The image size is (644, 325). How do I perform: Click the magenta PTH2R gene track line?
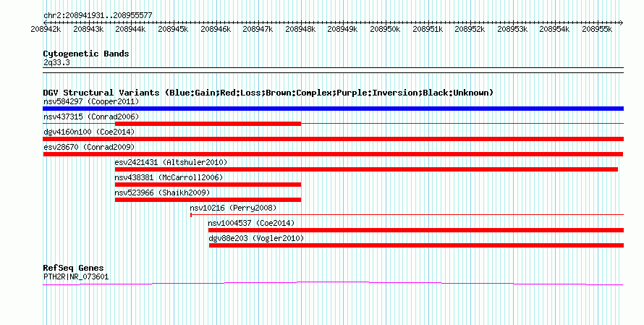point(333,283)
